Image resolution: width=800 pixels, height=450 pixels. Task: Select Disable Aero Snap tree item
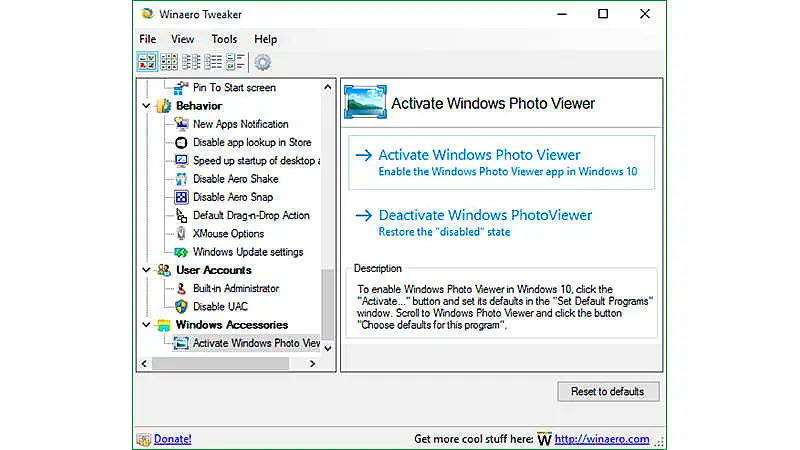233,197
